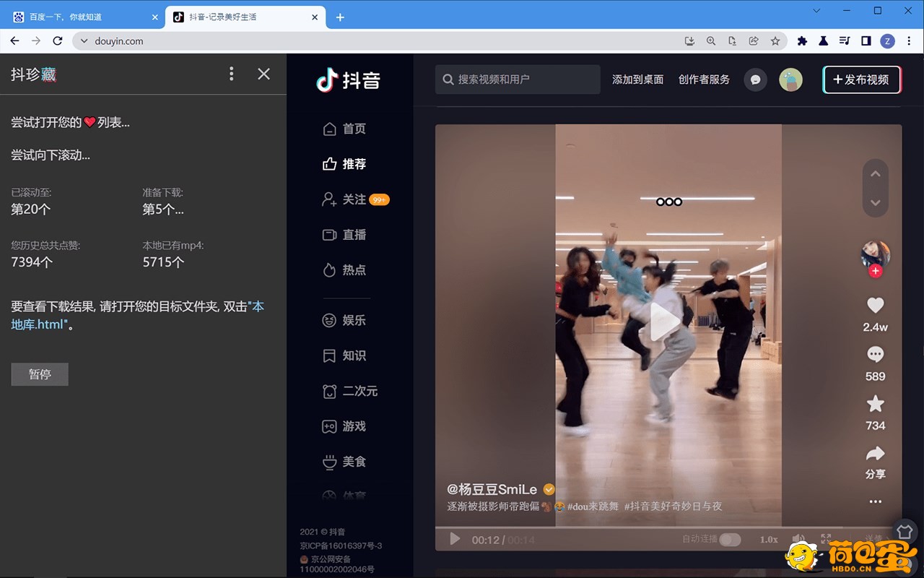This screenshot has height=578, width=924.
Task: Click the save page icon in address bar
Action: pyautogui.click(x=732, y=41)
